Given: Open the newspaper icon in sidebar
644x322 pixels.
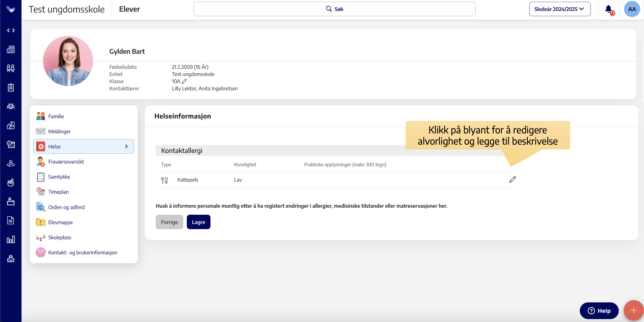Looking at the screenshot, I should pos(11,49).
